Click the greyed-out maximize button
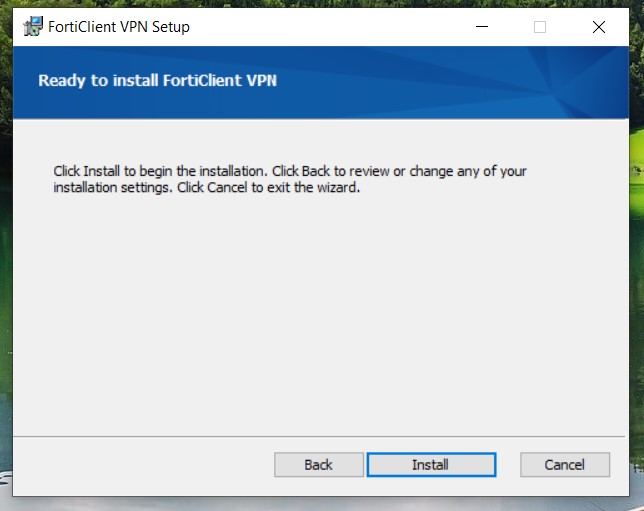 click(540, 27)
